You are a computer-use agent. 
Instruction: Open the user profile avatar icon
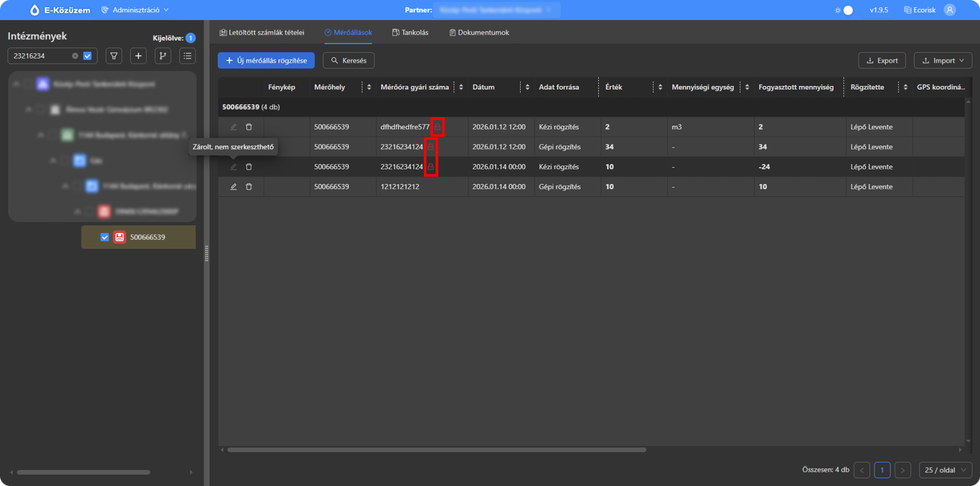(x=950, y=10)
